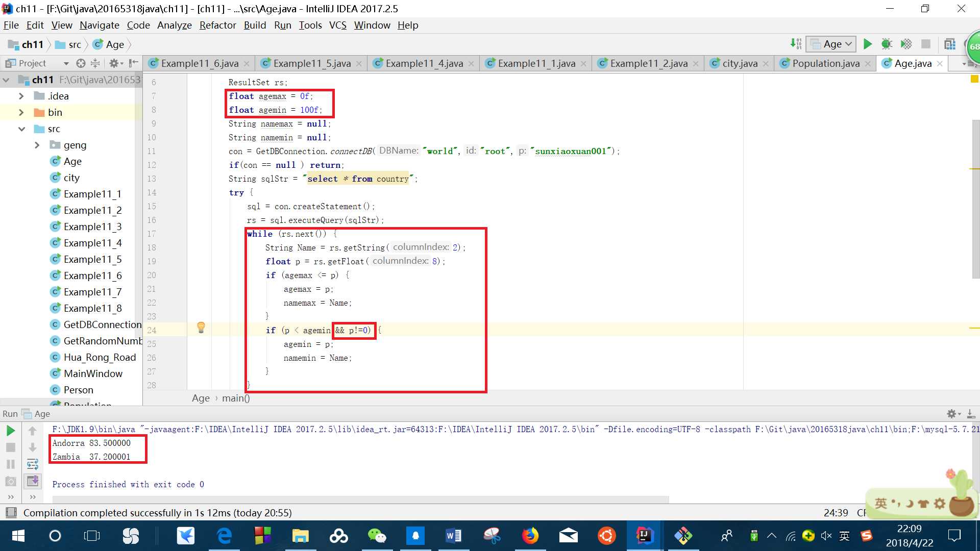Open Word from the taskbar

(454, 536)
